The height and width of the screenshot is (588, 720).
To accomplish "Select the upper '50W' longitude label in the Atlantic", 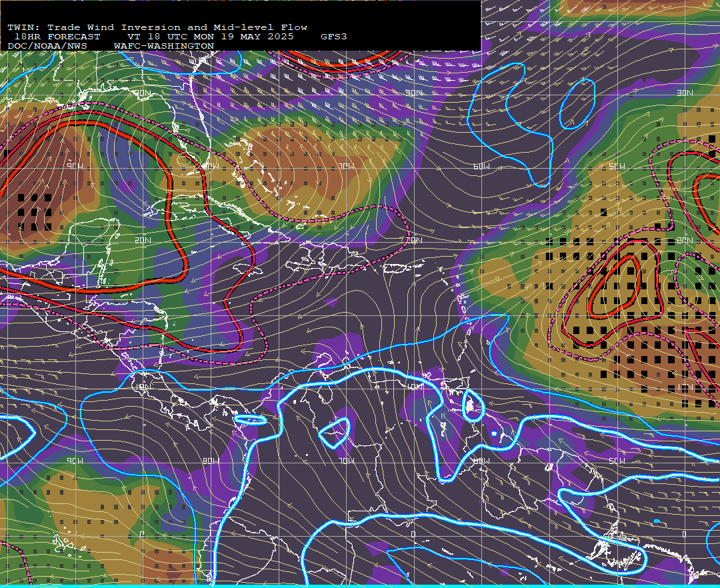I will (617, 166).
